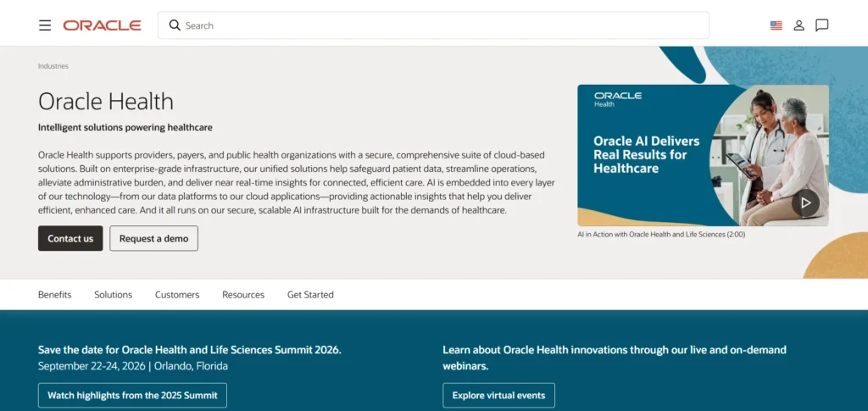Jump to the Resources section tab
The image size is (868, 411).
[243, 295]
